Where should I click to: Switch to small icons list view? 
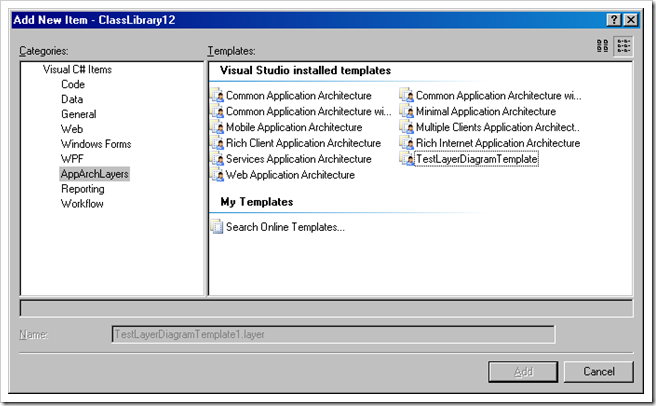pos(623,46)
